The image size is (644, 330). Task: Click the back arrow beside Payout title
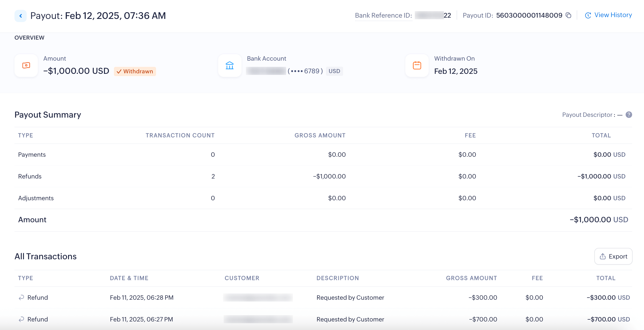(20, 16)
